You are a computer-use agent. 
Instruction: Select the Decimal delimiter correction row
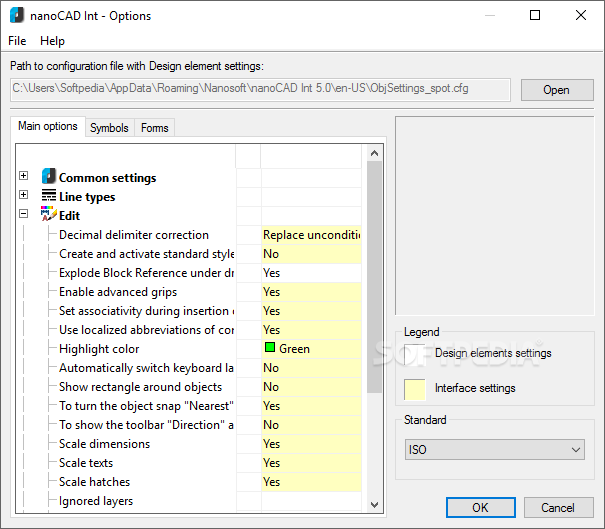[134, 235]
